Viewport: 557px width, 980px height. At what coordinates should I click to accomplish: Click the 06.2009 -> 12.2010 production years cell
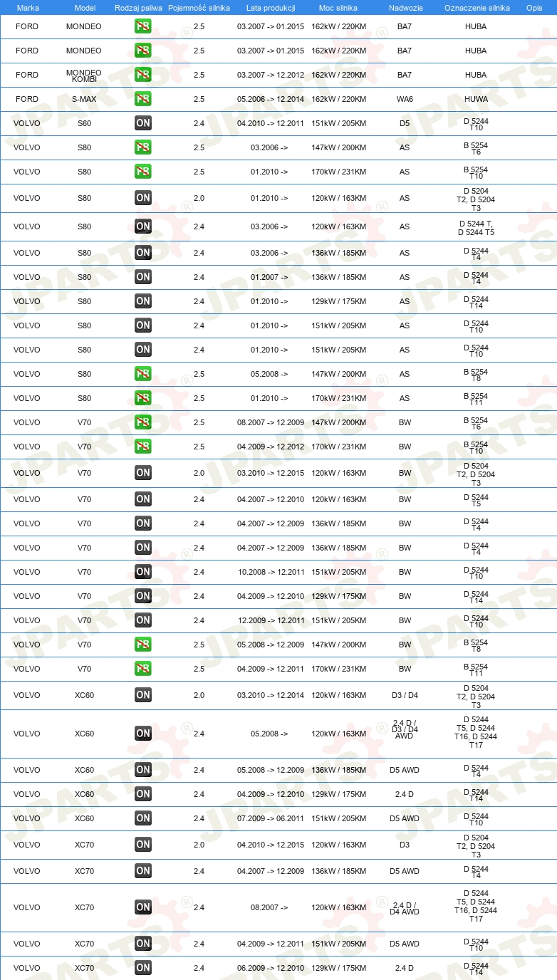click(271, 968)
